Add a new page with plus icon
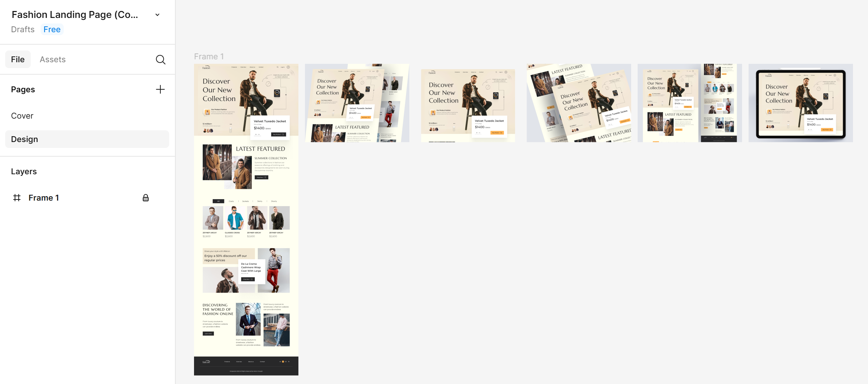The image size is (868, 384). 160,90
